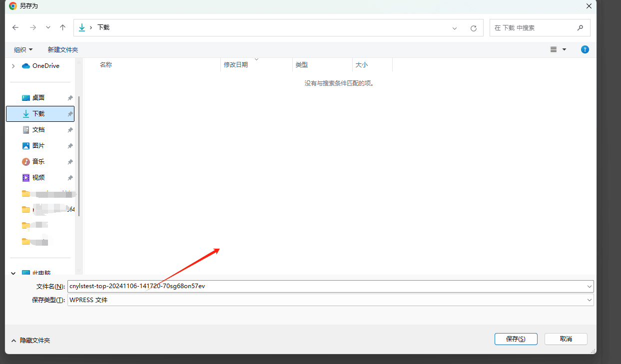Click the Forward navigation arrow
This screenshot has width=621, height=364.
point(33,28)
